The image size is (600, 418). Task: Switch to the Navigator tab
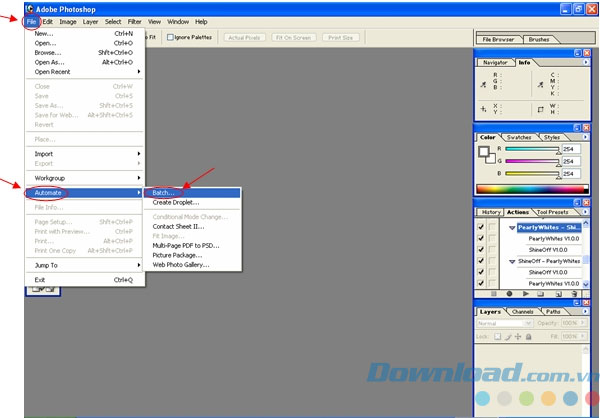tap(495, 62)
